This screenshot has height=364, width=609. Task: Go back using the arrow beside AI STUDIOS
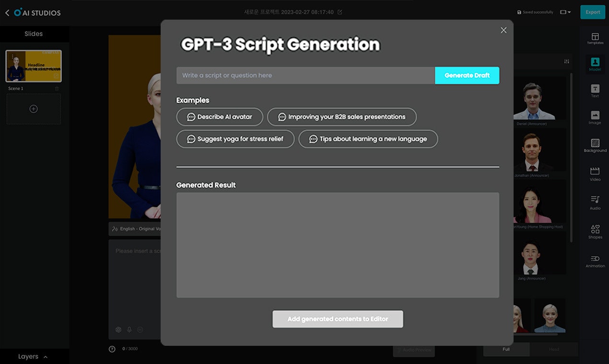(x=7, y=13)
